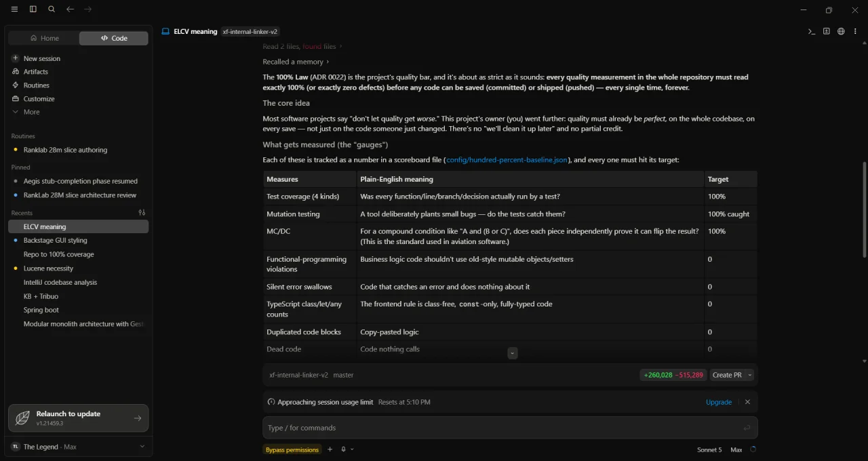Open the Repo to 100% coverage session
The image size is (868, 461).
pos(58,254)
